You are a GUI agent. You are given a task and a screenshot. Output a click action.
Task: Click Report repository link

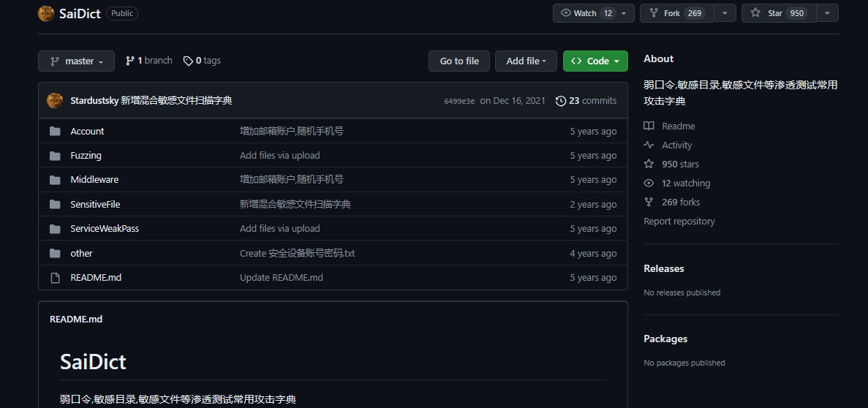click(679, 221)
